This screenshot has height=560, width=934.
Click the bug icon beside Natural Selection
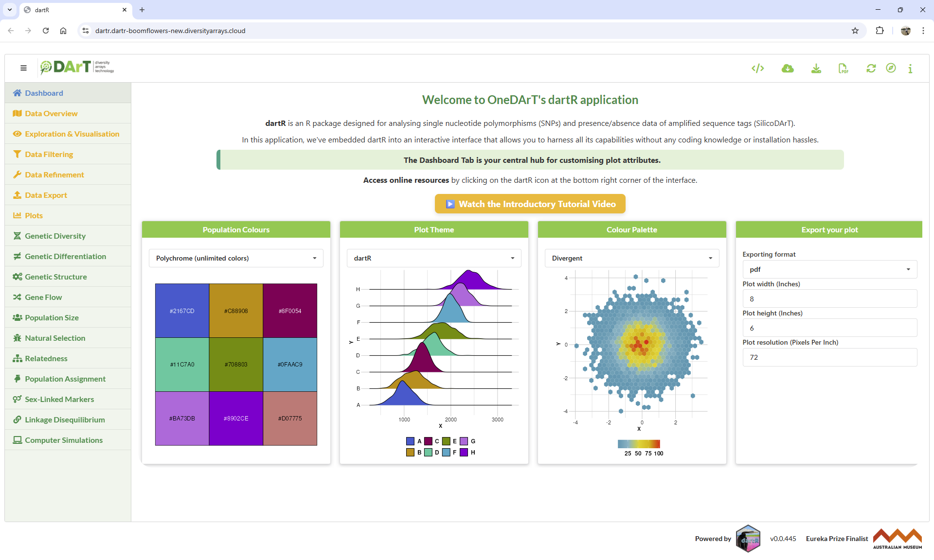pos(17,338)
